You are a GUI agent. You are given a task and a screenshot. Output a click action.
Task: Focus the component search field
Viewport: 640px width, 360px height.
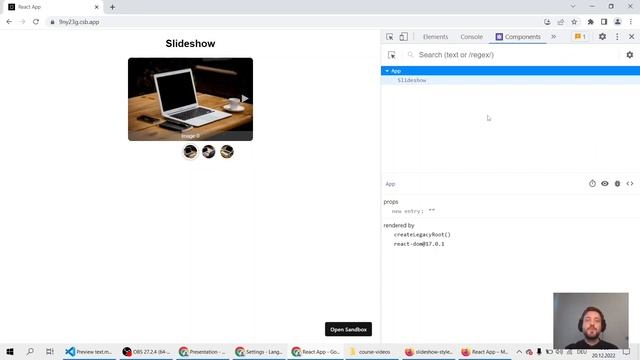514,55
